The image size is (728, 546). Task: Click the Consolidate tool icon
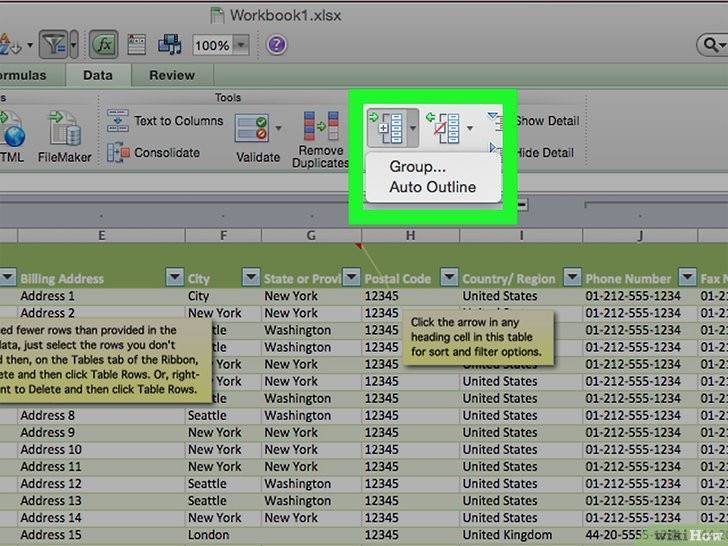click(x=119, y=153)
